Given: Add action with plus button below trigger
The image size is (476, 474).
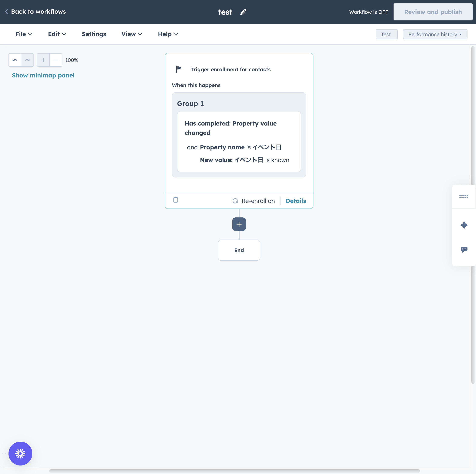Looking at the screenshot, I should click(239, 224).
